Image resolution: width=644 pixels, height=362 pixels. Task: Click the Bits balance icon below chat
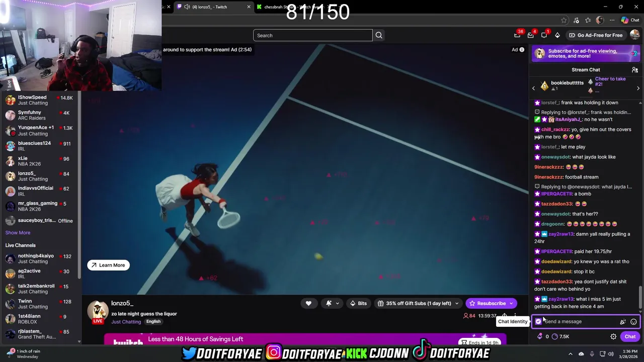pyautogui.click(x=540, y=337)
